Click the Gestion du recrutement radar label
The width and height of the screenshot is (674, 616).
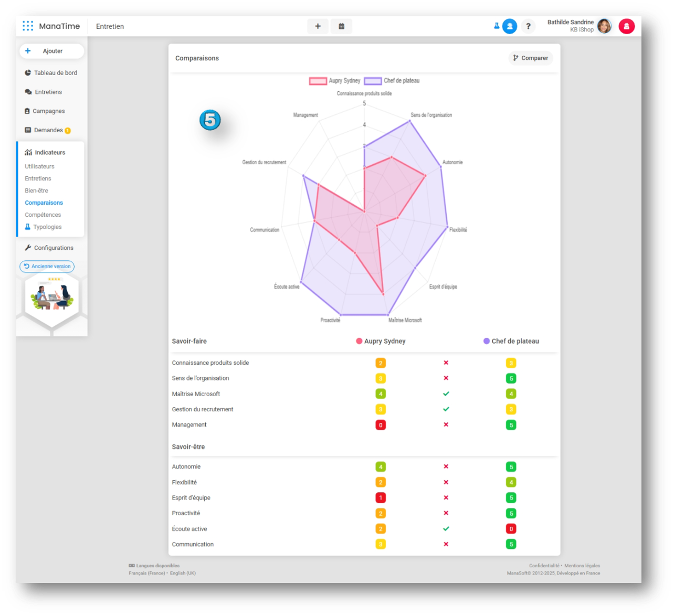coord(264,162)
